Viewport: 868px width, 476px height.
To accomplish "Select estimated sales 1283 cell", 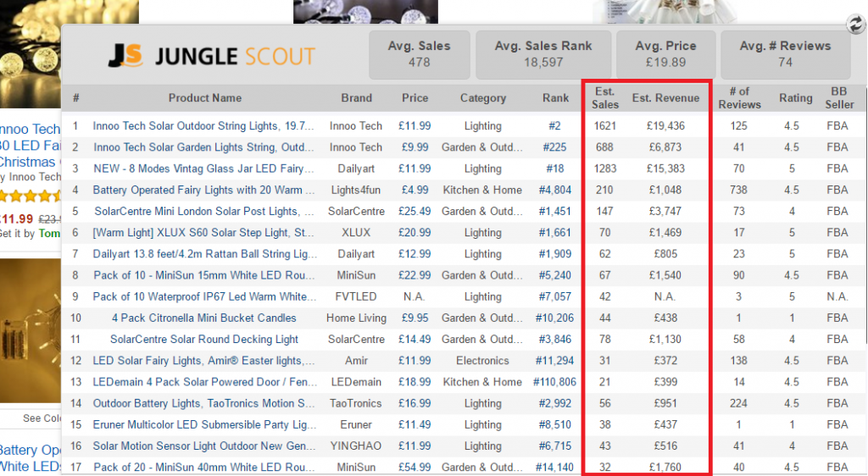I will [x=604, y=169].
